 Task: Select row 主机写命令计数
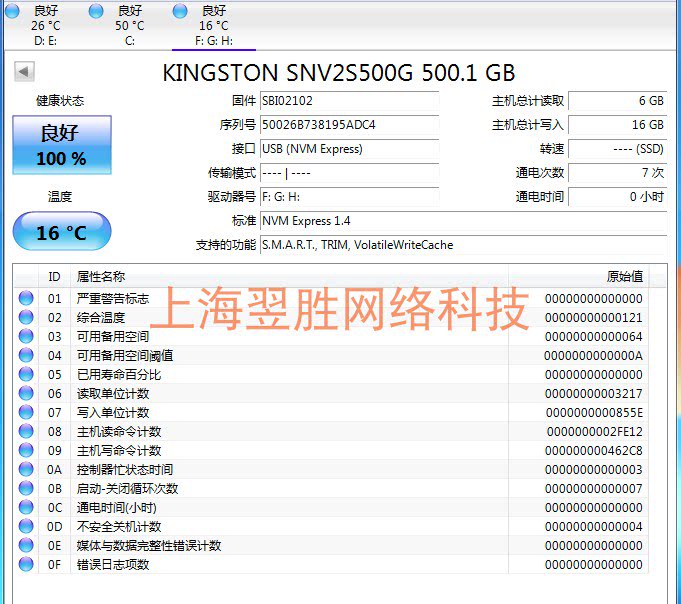point(331,450)
